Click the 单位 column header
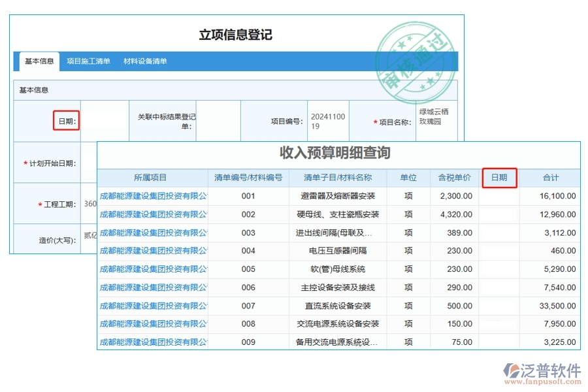Screen dimensions: 588x392 point(408,177)
